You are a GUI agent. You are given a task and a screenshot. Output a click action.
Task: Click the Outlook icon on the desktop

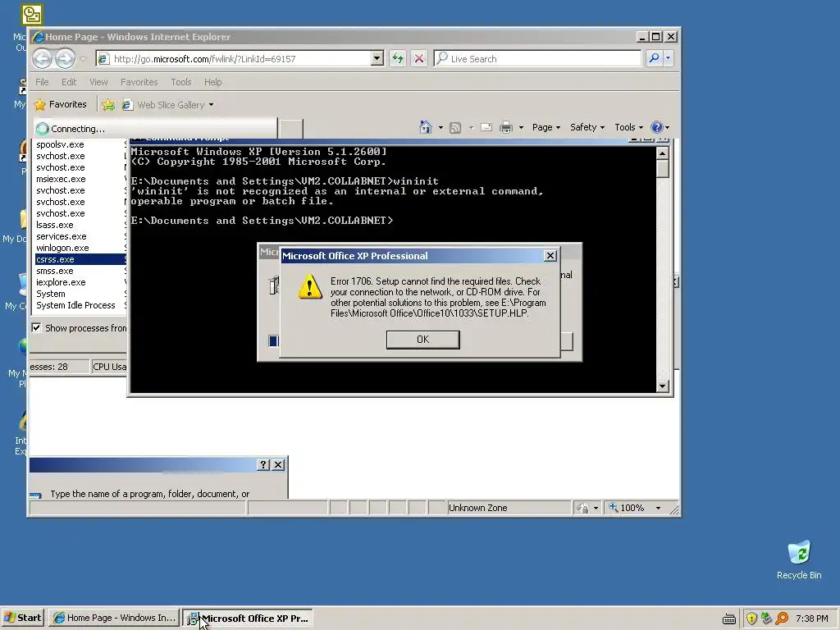pos(32,15)
